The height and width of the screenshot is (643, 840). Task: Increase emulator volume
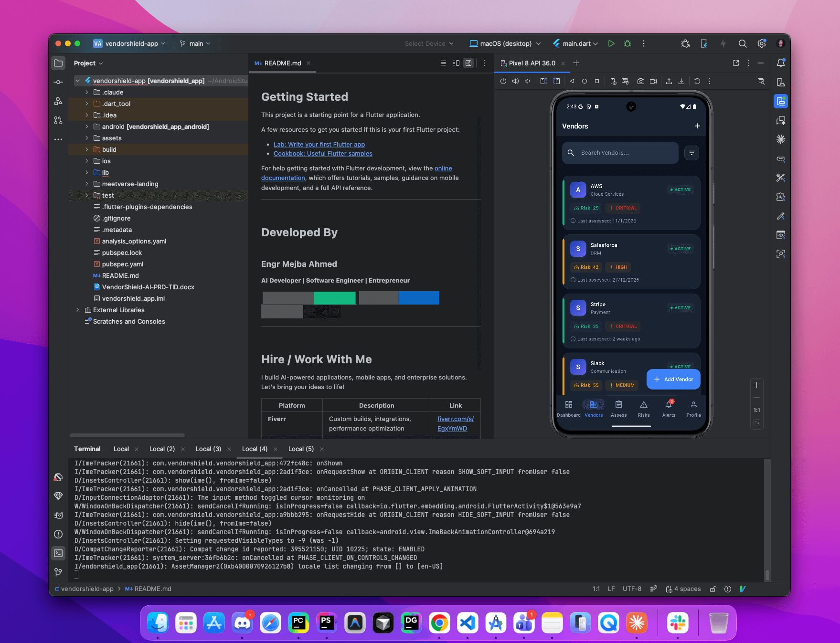coord(515,81)
